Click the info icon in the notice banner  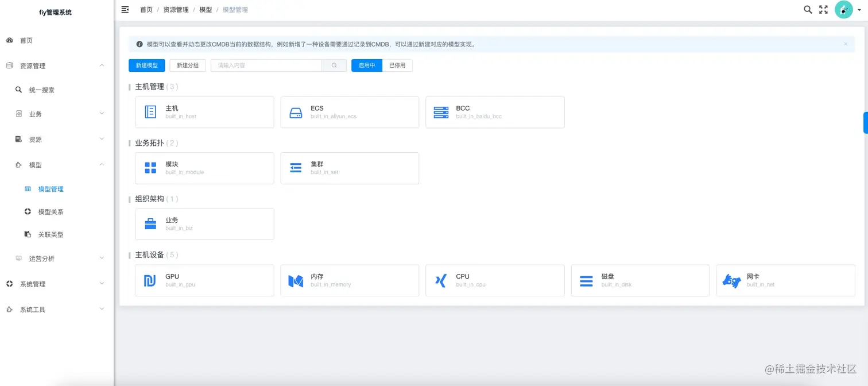[139, 44]
